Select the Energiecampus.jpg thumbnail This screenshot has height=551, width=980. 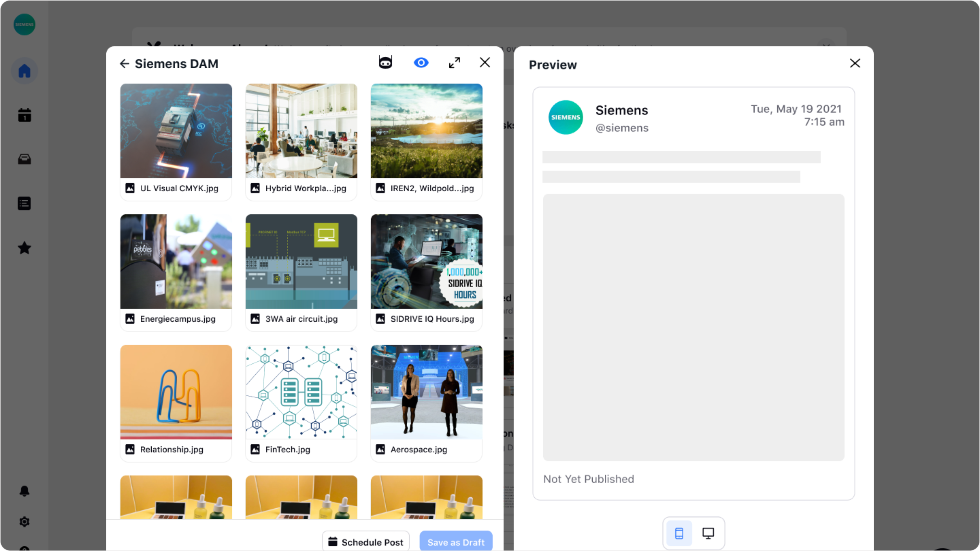click(x=176, y=261)
